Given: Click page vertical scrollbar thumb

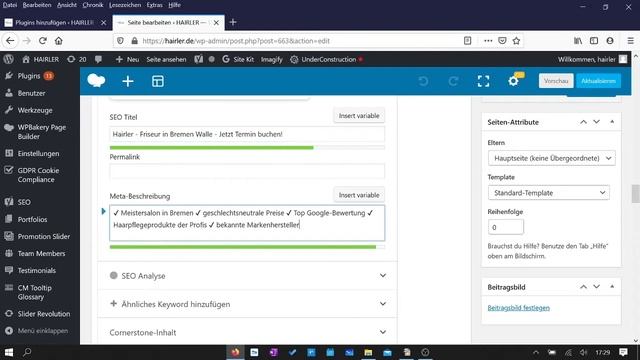Looking at the screenshot, I should (x=635, y=193).
